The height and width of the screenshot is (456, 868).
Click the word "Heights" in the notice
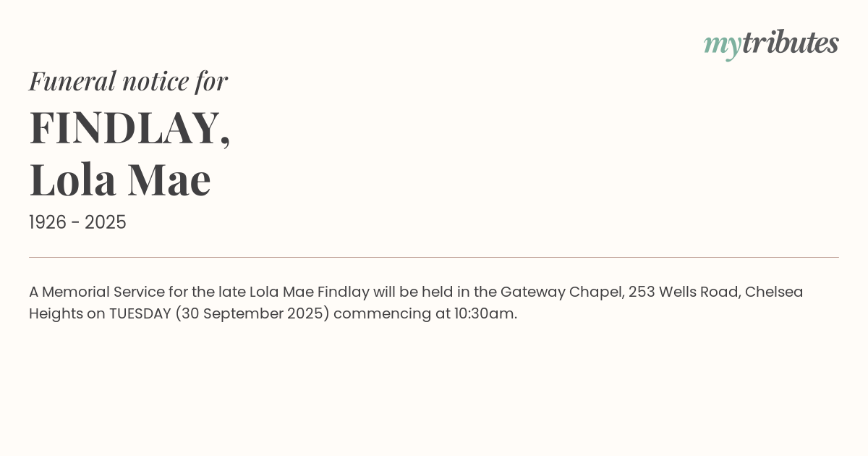(x=56, y=313)
